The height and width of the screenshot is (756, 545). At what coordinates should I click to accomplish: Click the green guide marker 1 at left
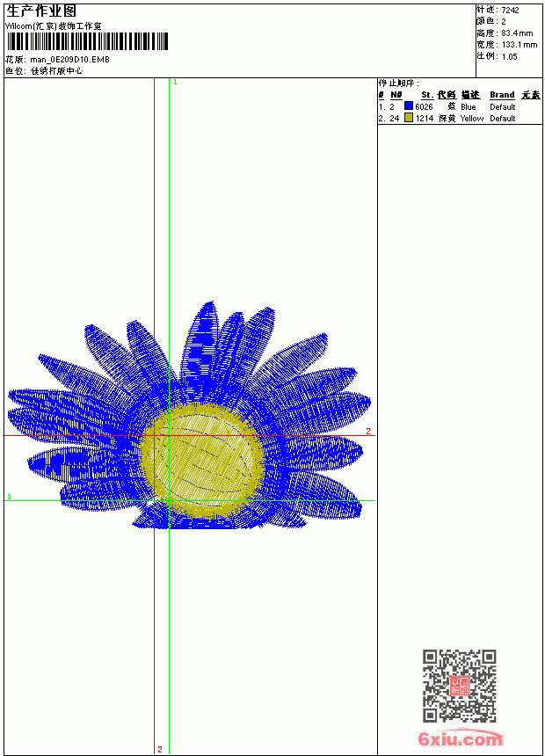(x=9, y=497)
